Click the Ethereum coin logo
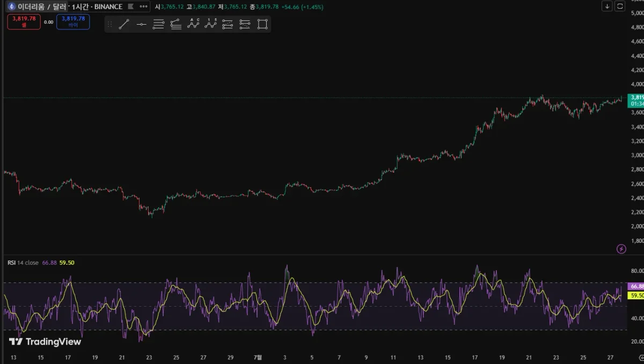 [x=11, y=6]
